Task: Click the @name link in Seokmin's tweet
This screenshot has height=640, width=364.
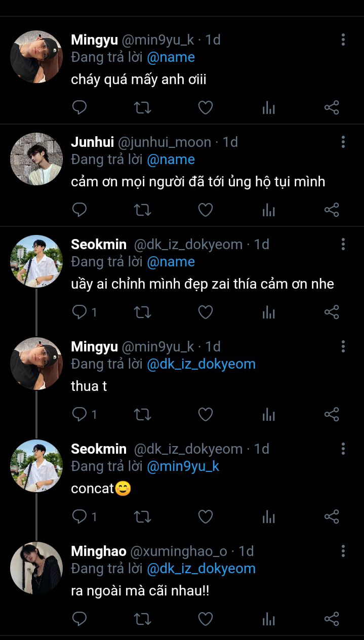Action: point(171,262)
